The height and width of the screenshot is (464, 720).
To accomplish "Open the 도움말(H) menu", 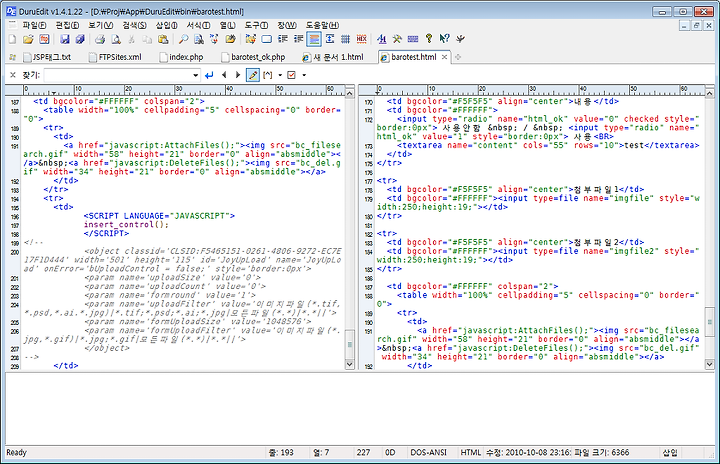I will 322,25.
